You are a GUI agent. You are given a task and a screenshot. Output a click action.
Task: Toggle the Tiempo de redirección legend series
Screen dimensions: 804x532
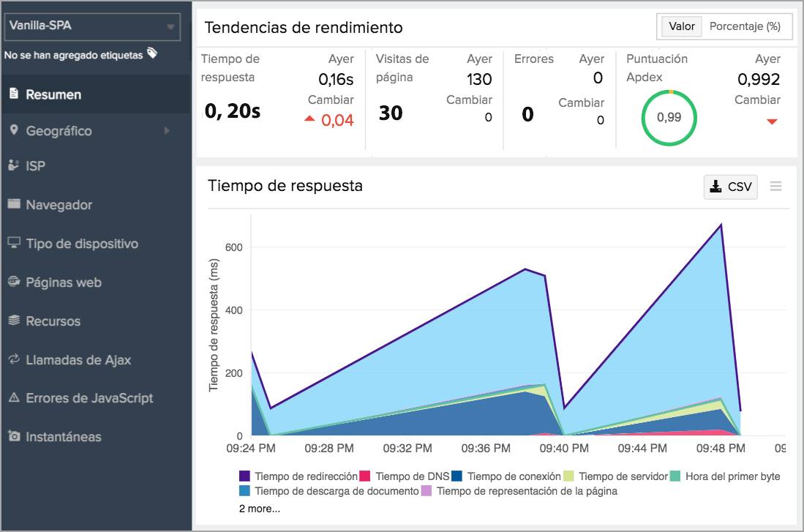[x=298, y=476]
